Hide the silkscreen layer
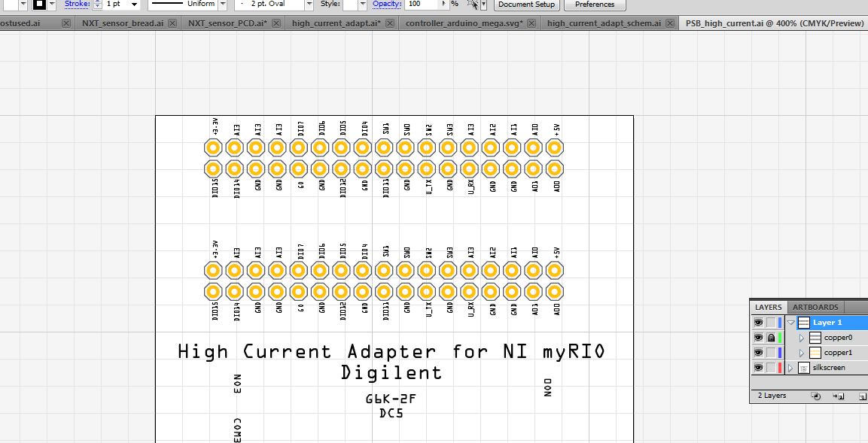This screenshot has width=868, height=443. pos(758,367)
